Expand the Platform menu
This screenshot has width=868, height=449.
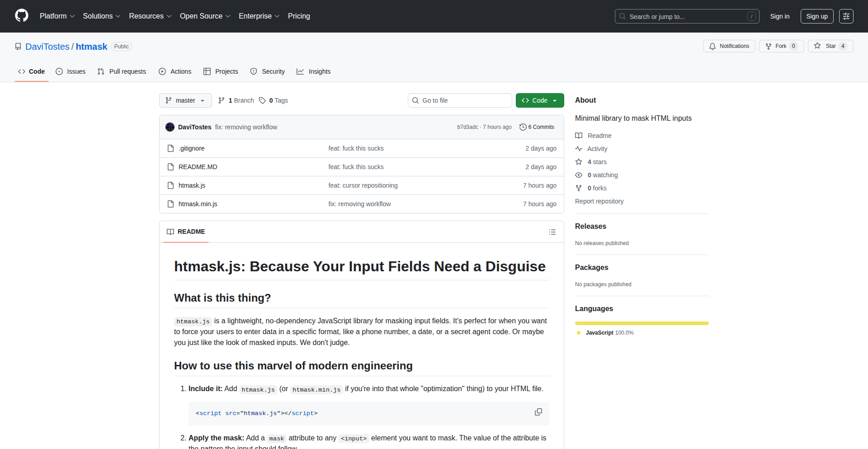pos(57,16)
